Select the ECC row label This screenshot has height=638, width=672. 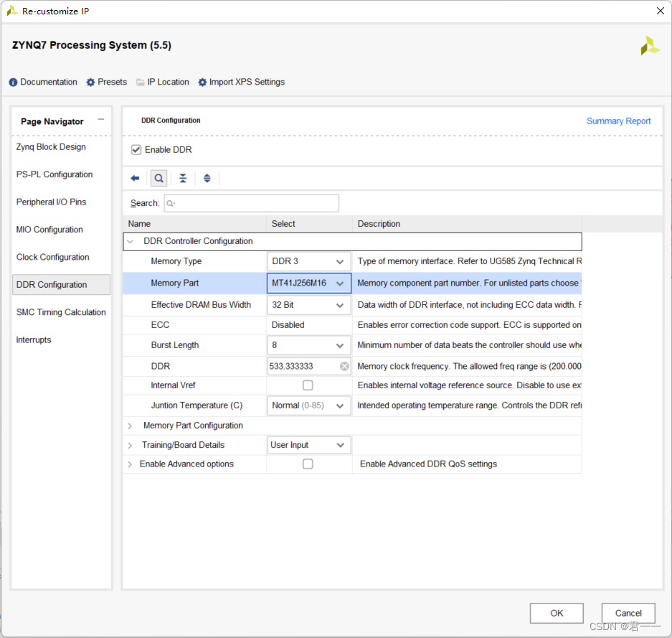point(160,325)
